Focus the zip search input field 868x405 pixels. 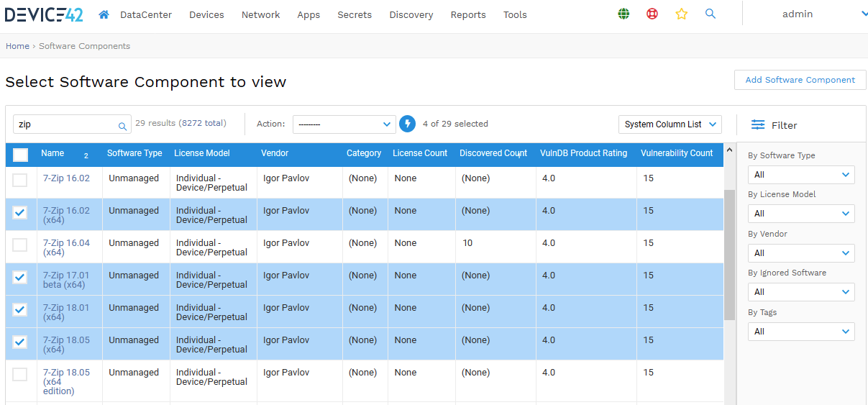pyautogui.click(x=72, y=124)
